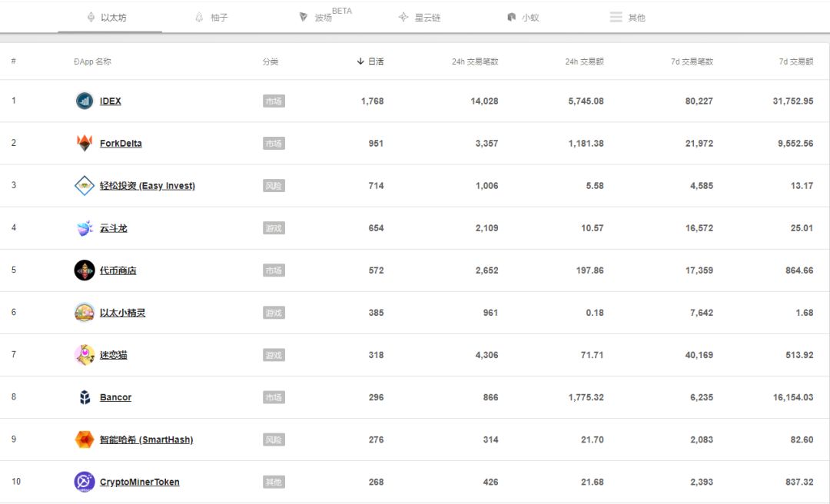830x504 pixels.
Task: Select the 其他 tab
Action: [628, 18]
